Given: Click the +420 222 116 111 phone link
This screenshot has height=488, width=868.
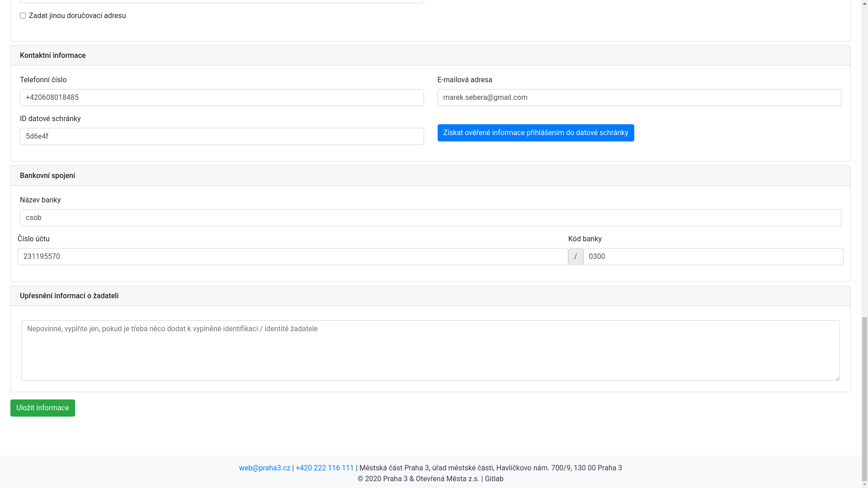Looking at the screenshot, I should (x=325, y=468).
